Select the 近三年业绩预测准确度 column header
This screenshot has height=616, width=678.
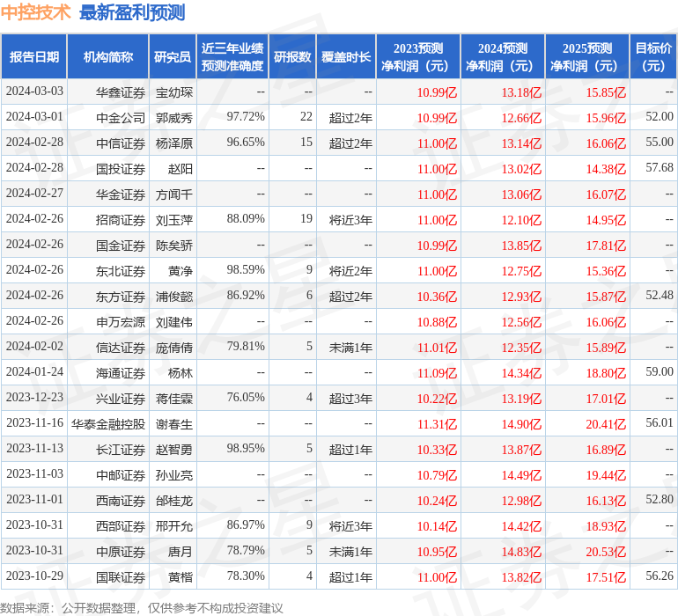tap(232, 56)
